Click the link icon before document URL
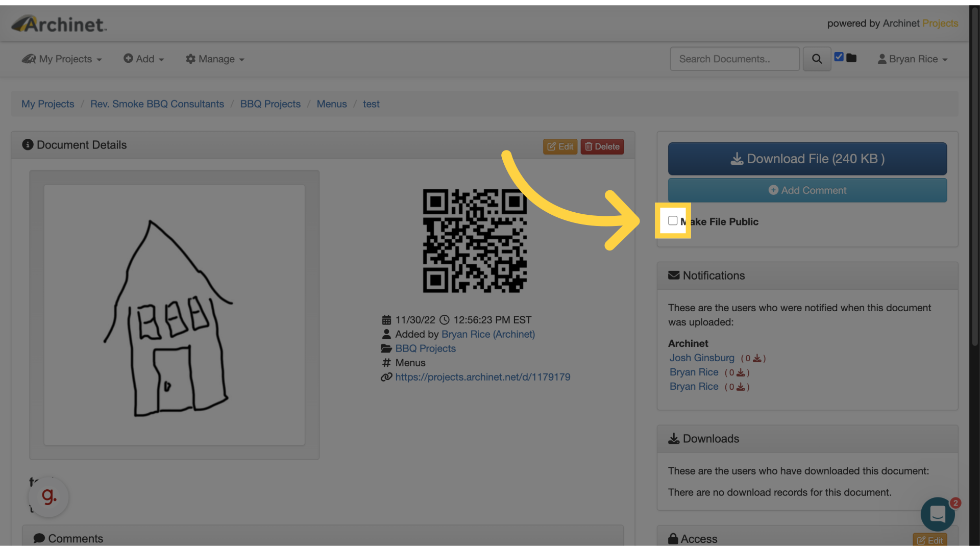The height and width of the screenshot is (551, 980). (x=386, y=377)
